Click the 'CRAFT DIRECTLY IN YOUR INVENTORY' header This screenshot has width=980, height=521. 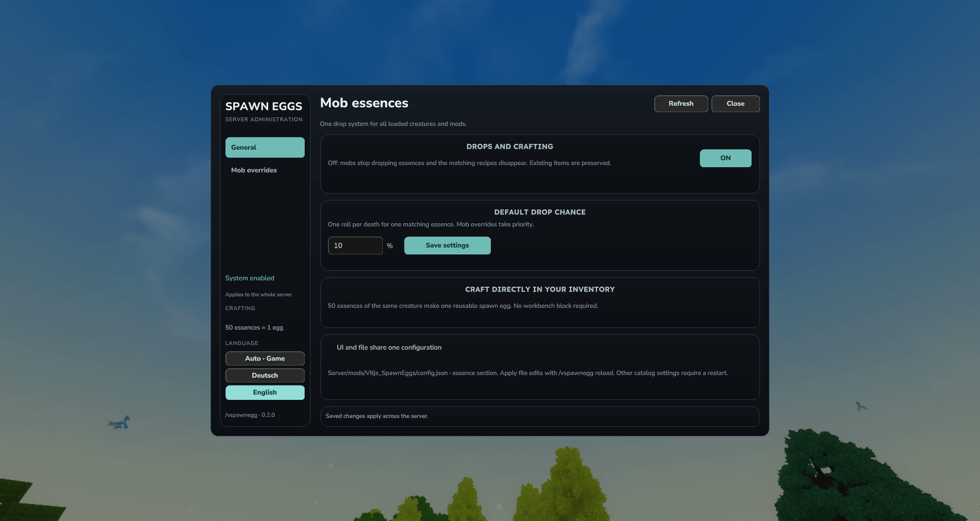540,289
